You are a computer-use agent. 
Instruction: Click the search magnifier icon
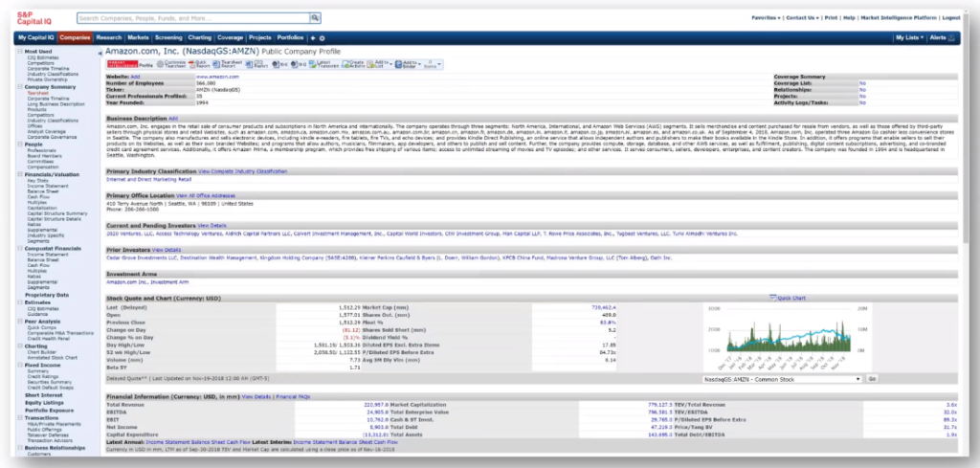(315, 18)
